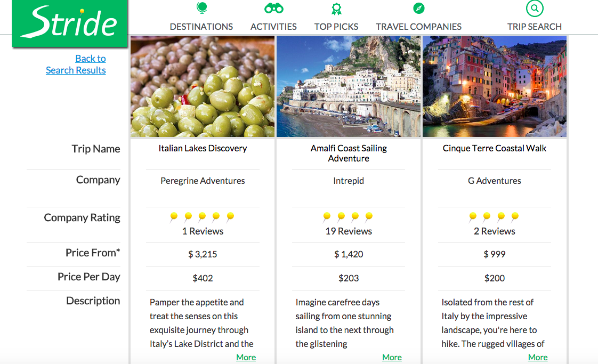Viewport: 598px width, 364px height.
Task: Expand Amalfi Coast description with More
Action: pos(392,357)
